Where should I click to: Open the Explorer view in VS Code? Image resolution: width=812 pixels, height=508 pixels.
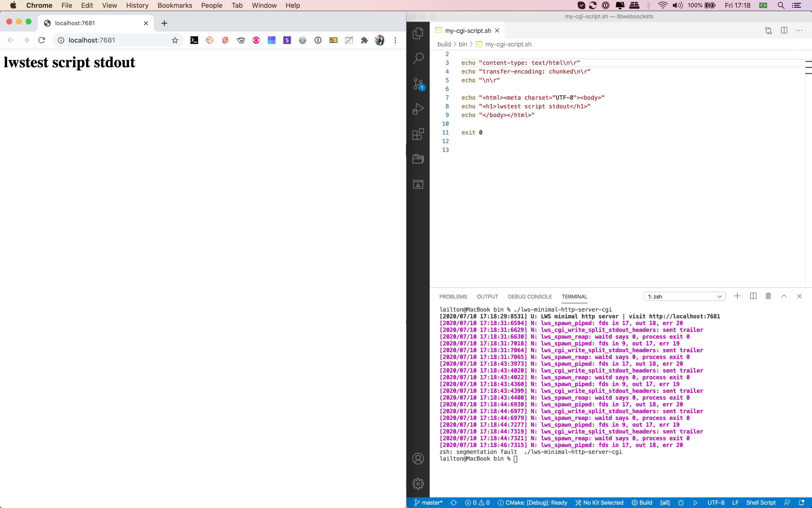(418, 33)
